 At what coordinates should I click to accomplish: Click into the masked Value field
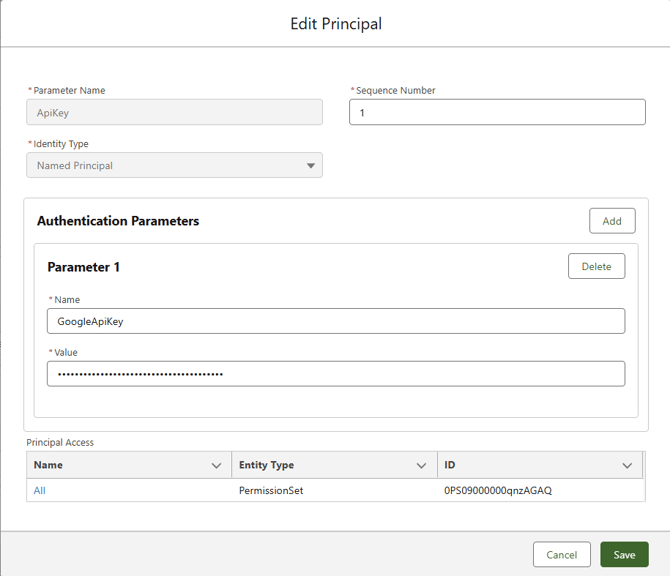(x=335, y=374)
